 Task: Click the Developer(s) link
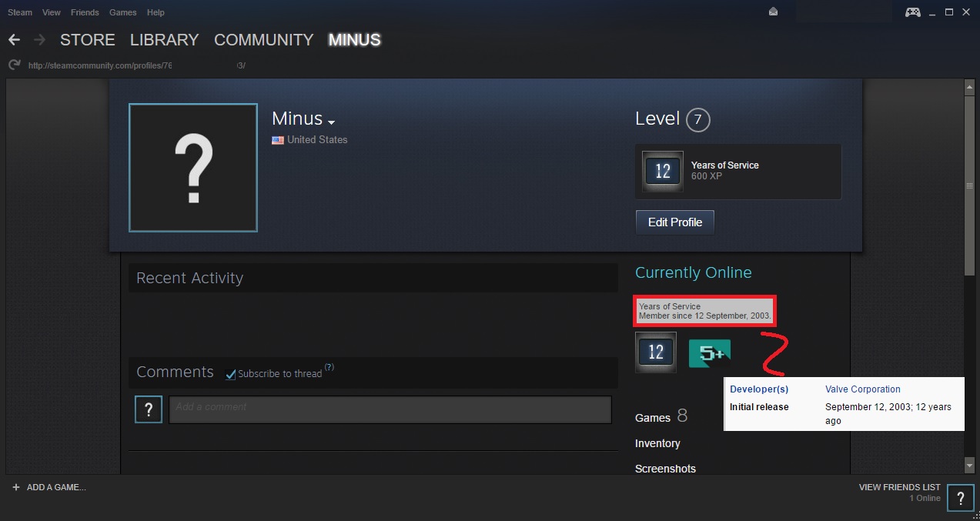[x=759, y=389]
